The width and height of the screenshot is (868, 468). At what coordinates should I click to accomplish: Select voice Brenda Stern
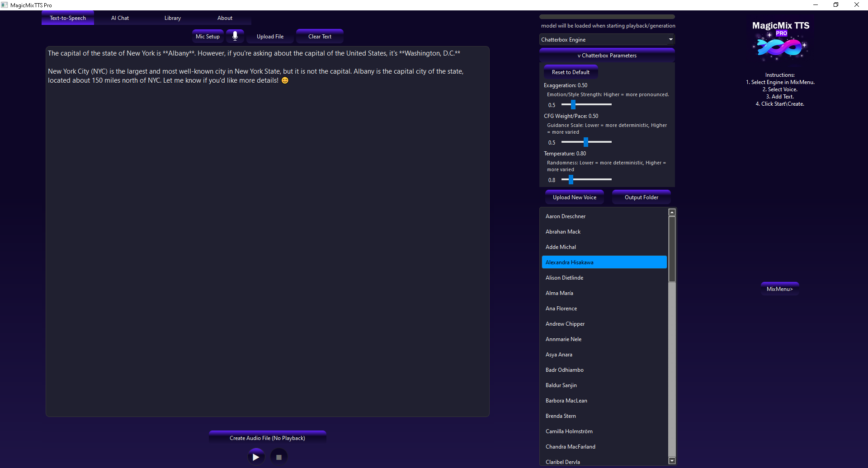604,416
